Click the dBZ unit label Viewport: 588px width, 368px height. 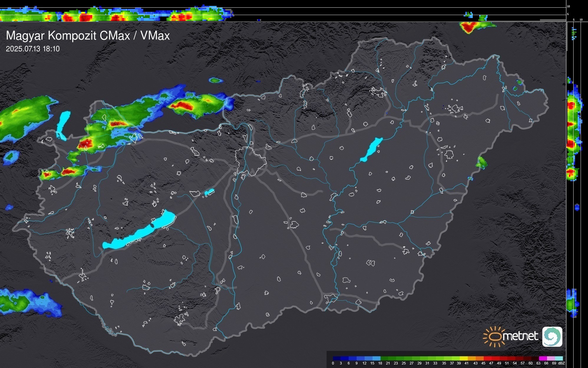pyautogui.click(x=561, y=363)
